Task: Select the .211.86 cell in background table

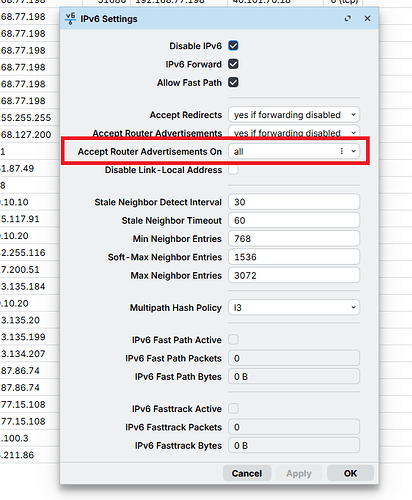Action: pos(17,455)
